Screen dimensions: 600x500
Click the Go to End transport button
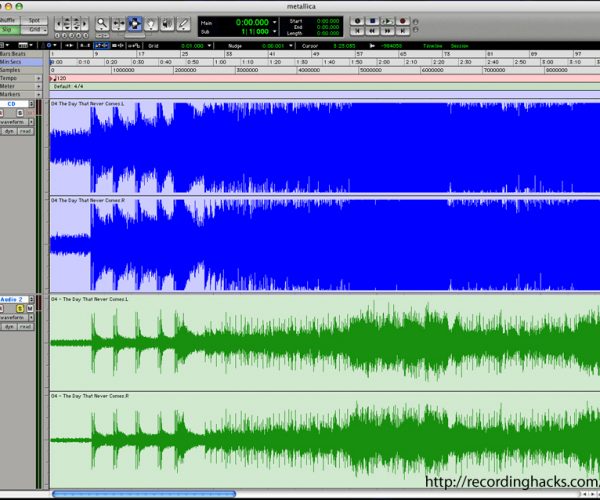(402, 31)
